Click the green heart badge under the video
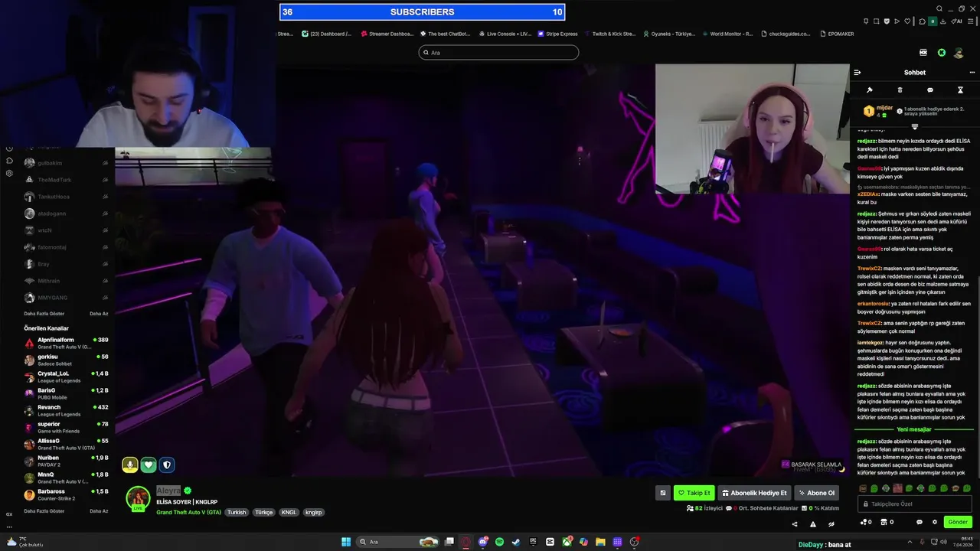The height and width of the screenshot is (551, 980). (149, 465)
